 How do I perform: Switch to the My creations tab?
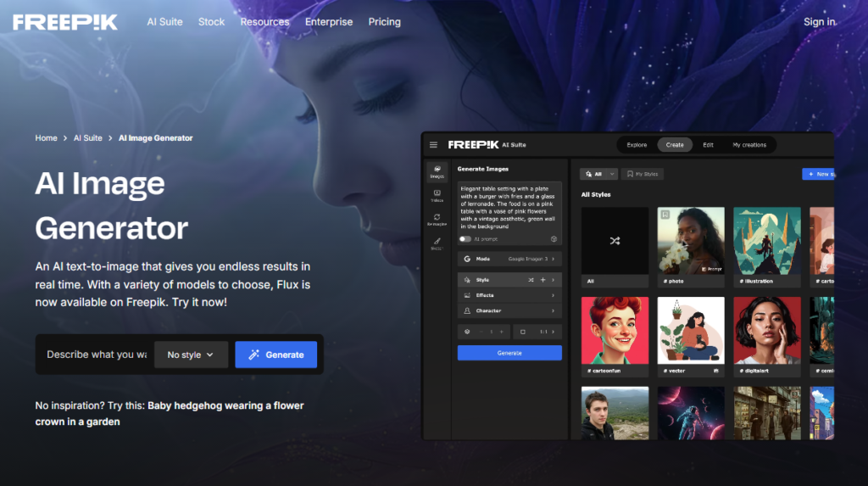tap(748, 145)
